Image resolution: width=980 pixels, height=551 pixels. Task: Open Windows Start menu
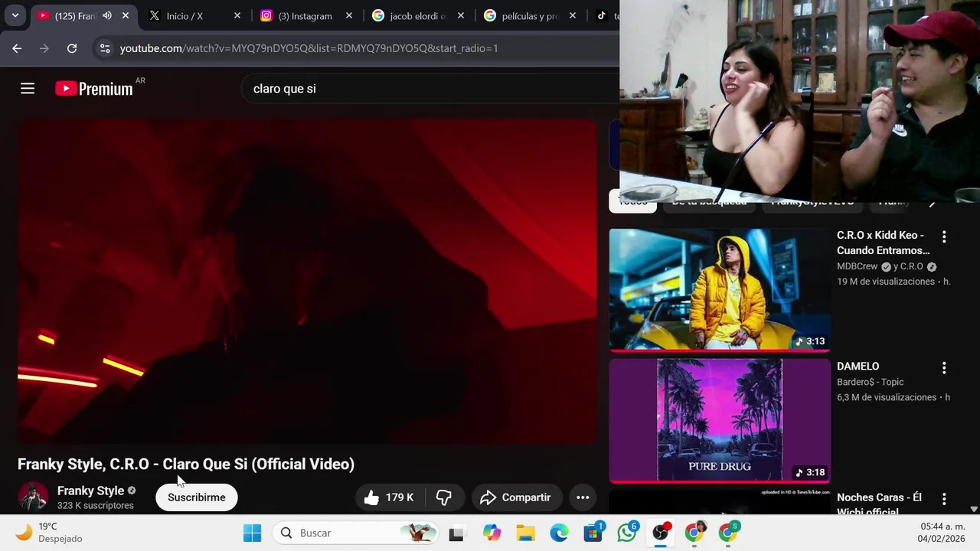click(252, 533)
